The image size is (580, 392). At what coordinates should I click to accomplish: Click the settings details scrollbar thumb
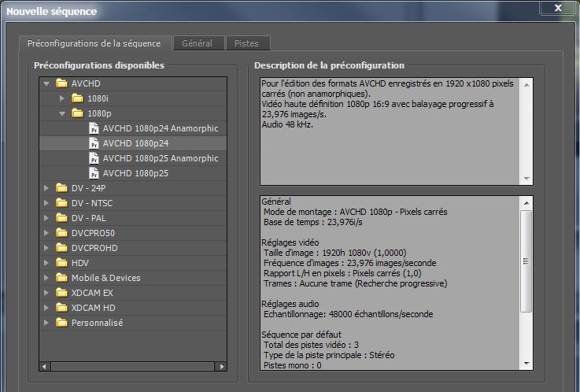(526, 261)
